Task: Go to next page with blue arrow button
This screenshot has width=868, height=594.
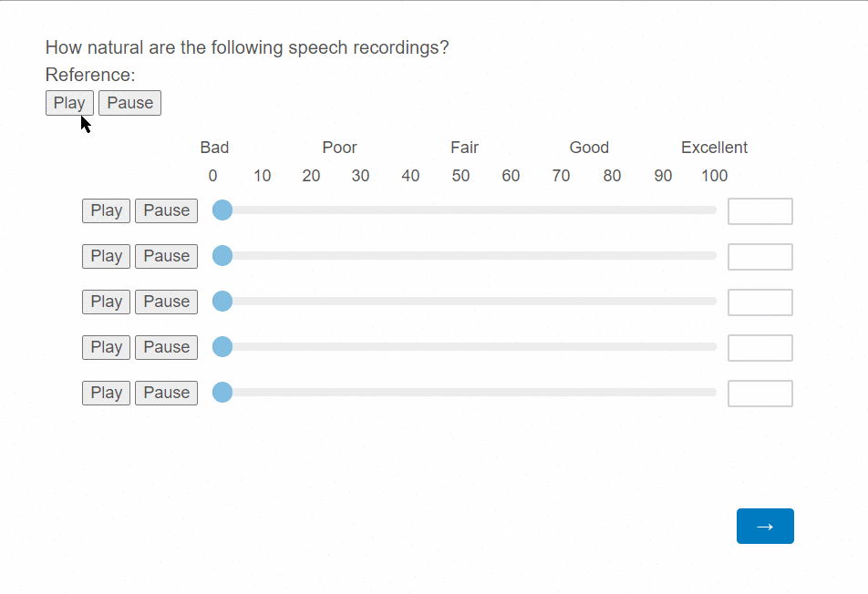Action: (765, 526)
